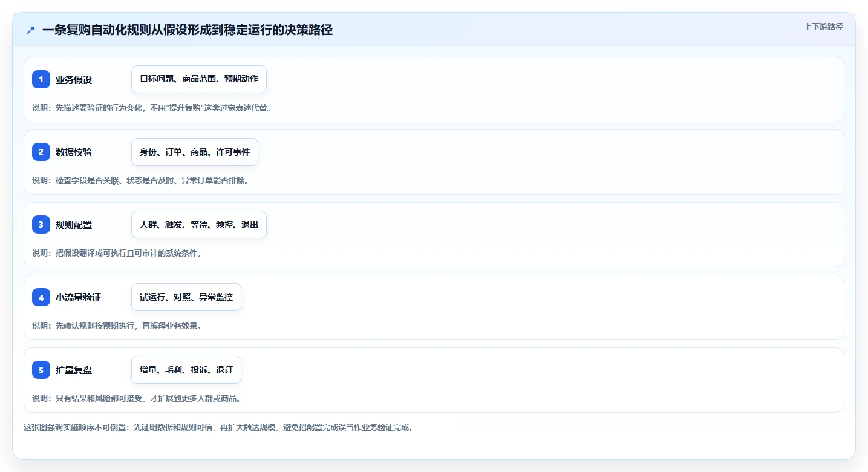Click the note starting 说明：先确认规则按预期执行
This screenshot has height=472, width=868.
pos(117,326)
